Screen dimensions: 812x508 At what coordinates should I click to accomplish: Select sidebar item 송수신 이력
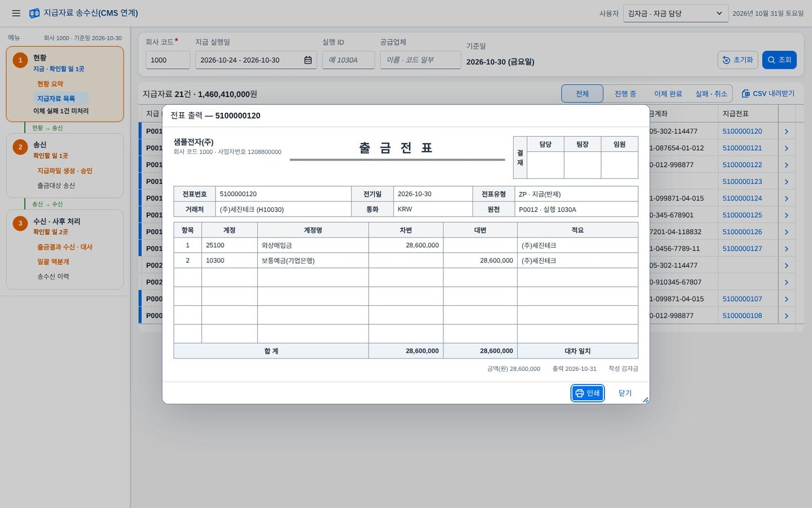53,277
